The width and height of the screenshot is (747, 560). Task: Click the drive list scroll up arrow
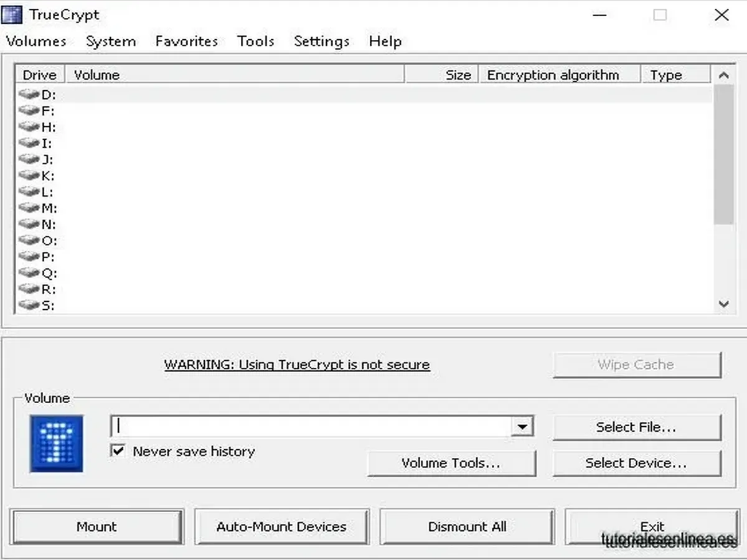click(x=723, y=75)
